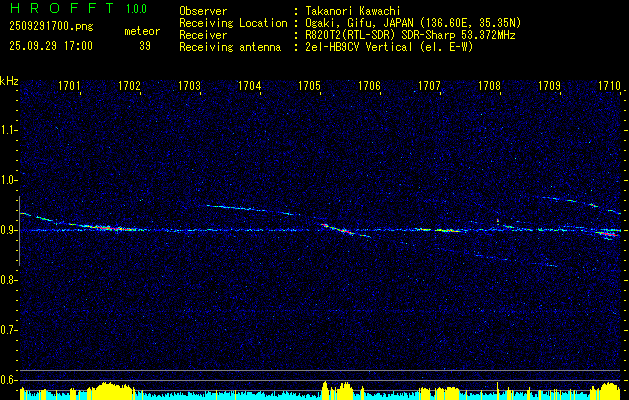Click the 0.9 frequency axis label
The height and width of the screenshot is (400, 629).
8,230
